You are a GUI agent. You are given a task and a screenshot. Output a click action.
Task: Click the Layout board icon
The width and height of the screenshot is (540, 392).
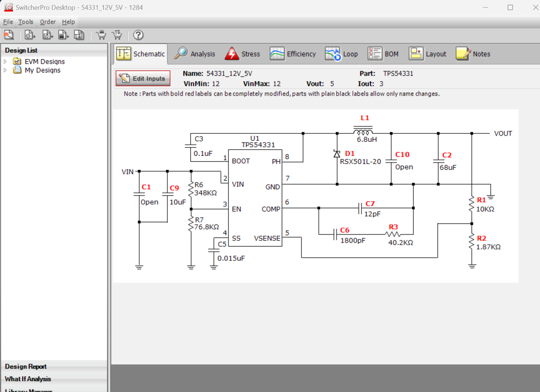pos(416,54)
